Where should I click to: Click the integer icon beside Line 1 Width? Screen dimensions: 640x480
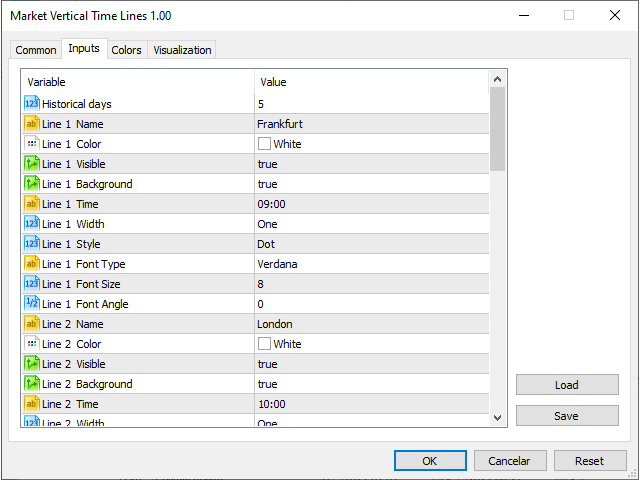[32, 224]
